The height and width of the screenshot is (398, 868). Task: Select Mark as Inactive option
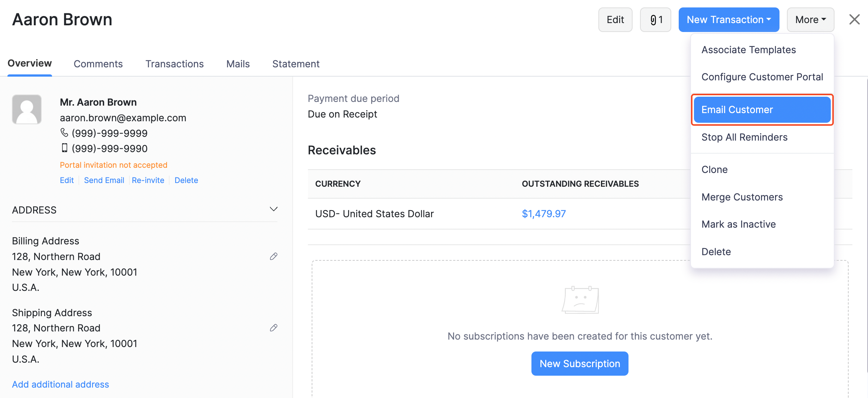[739, 224]
